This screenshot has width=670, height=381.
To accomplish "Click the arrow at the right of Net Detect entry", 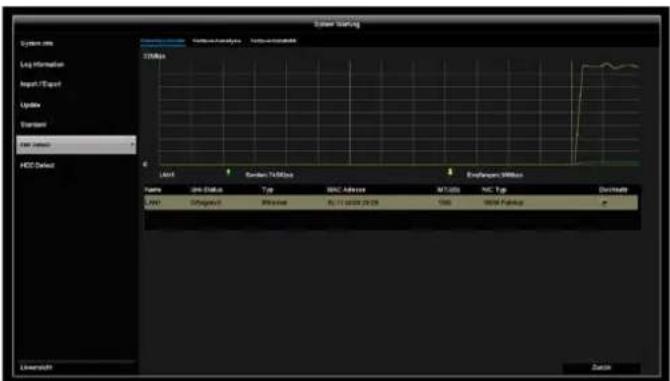I will pos(132,145).
